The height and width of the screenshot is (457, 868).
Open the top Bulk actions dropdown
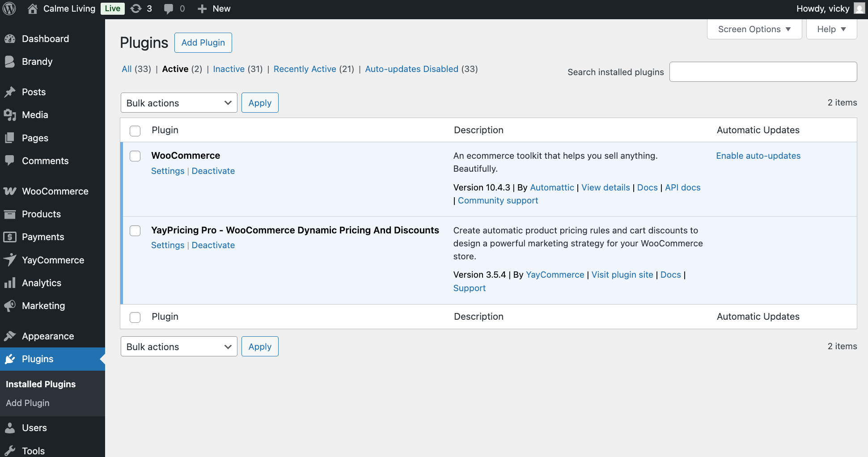[x=179, y=103]
